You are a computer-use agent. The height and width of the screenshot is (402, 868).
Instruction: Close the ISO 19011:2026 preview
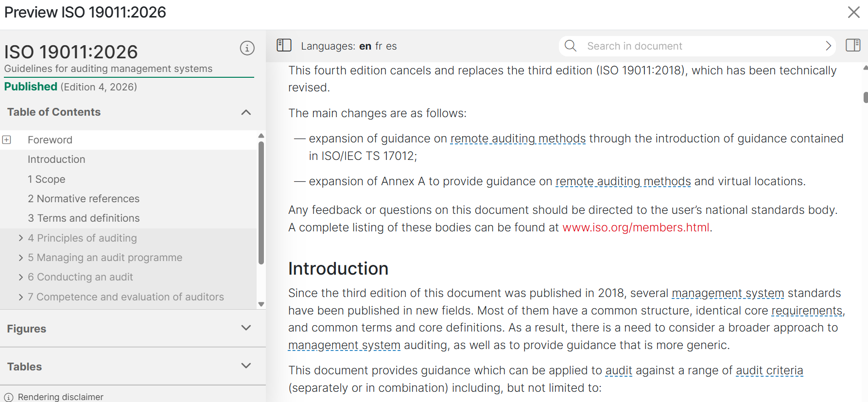coord(853,12)
